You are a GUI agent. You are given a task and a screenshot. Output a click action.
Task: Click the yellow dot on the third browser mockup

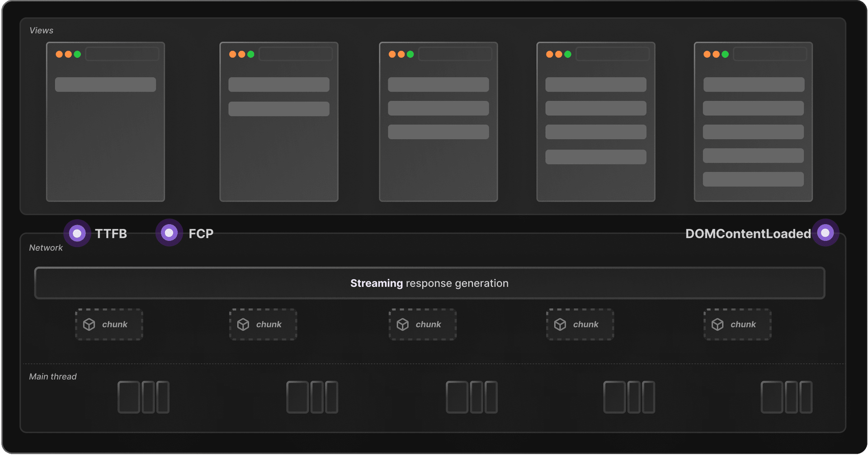tap(401, 54)
